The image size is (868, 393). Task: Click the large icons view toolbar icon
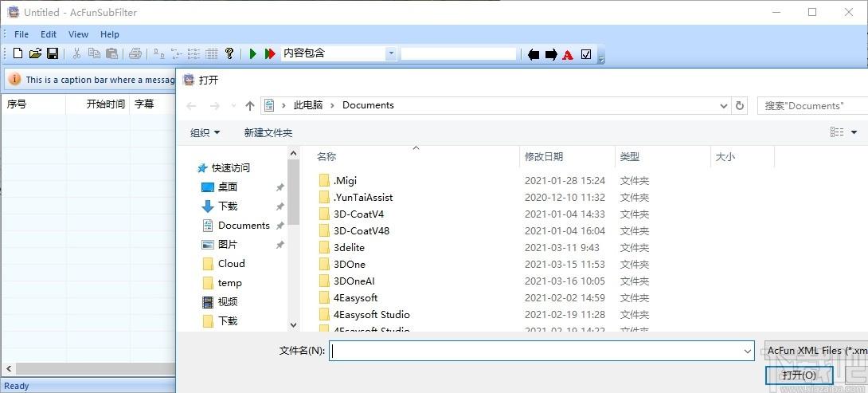point(159,53)
